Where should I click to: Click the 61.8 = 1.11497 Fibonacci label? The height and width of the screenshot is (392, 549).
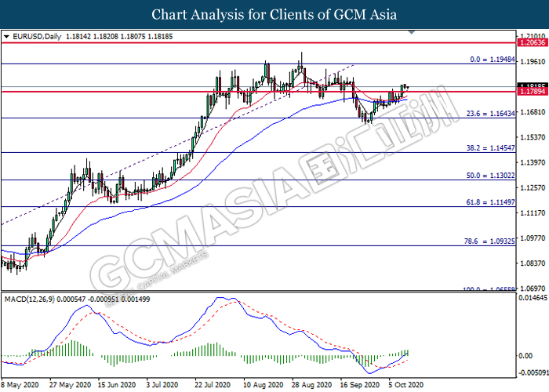(490, 202)
